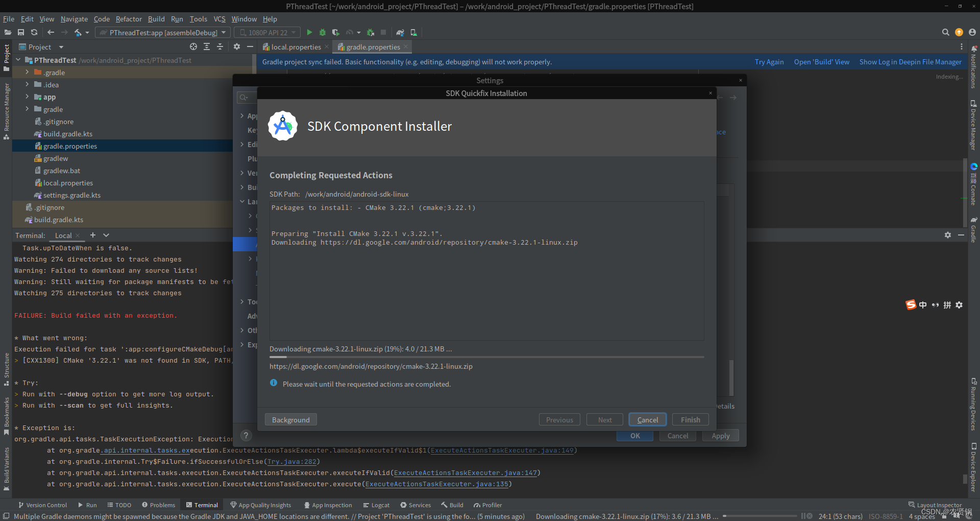The width and height of the screenshot is (980, 521).
Task: Pause the background download task
Action: (803, 516)
